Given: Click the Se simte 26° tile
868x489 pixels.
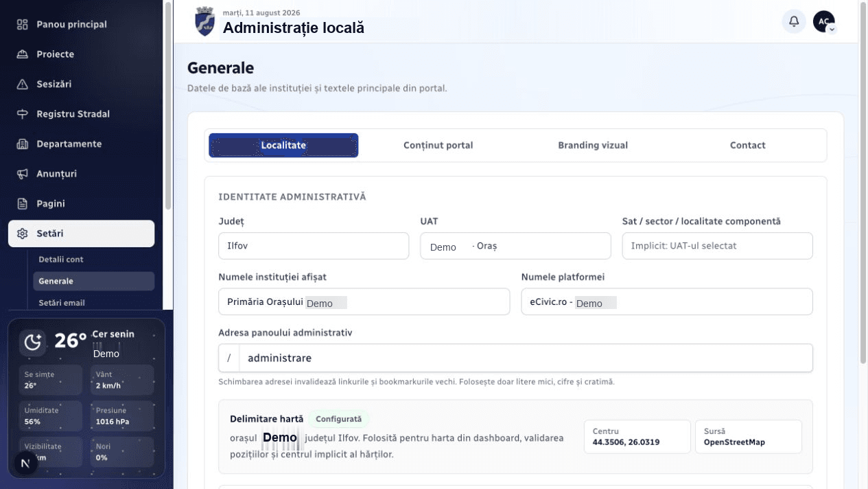Looking at the screenshot, I should [x=51, y=380].
